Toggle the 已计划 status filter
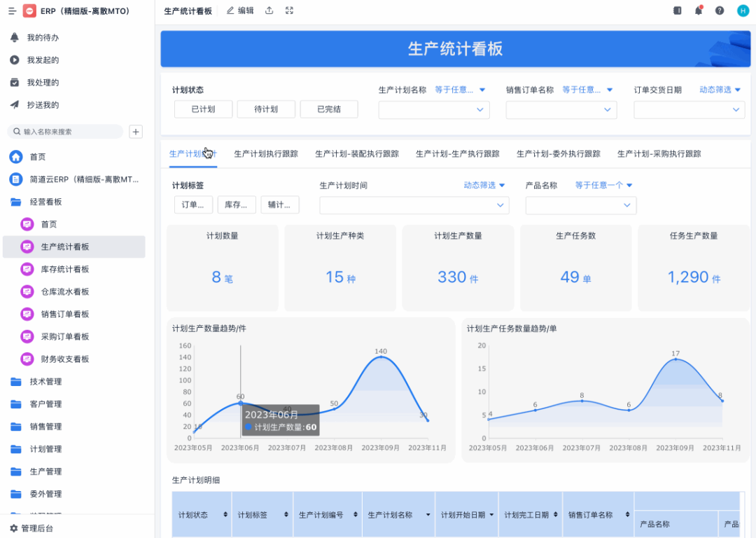 [204, 109]
